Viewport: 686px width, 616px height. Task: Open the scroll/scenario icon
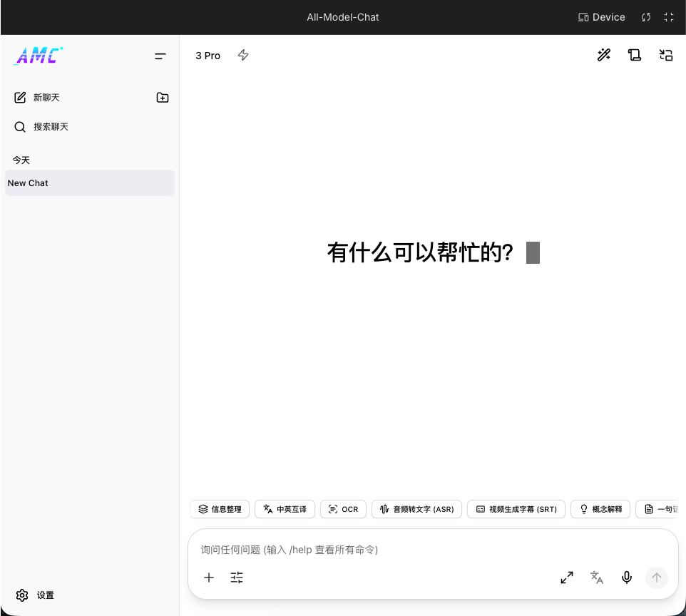pyautogui.click(x=635, y=55)
